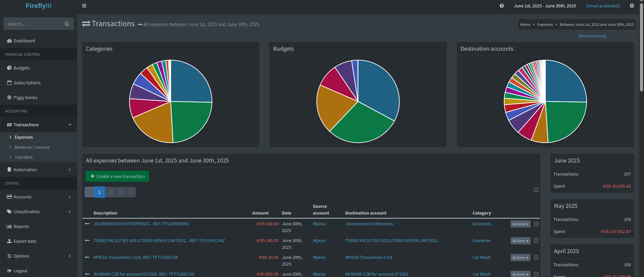
Task: Click the Show everything link
Action: tap(592, 36)
